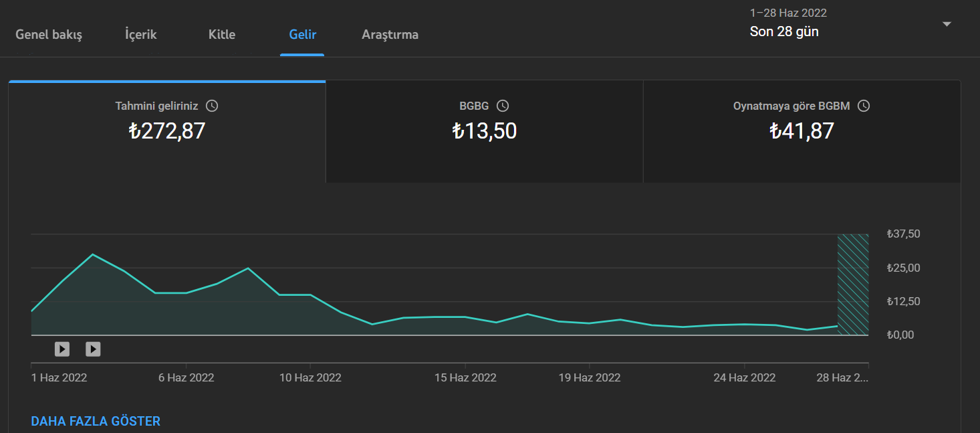The image size is (980, 433).
Task: Click the 10 Haz 2022 axis label
Action: click(x=310, y=377)
